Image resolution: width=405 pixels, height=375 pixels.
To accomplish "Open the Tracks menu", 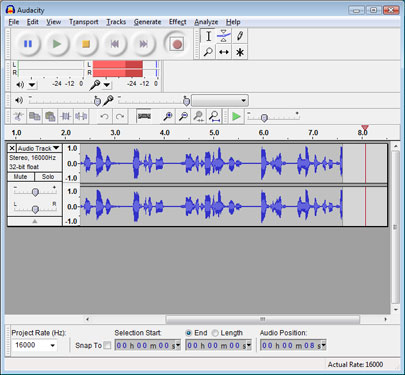I will tap(116, 22).
